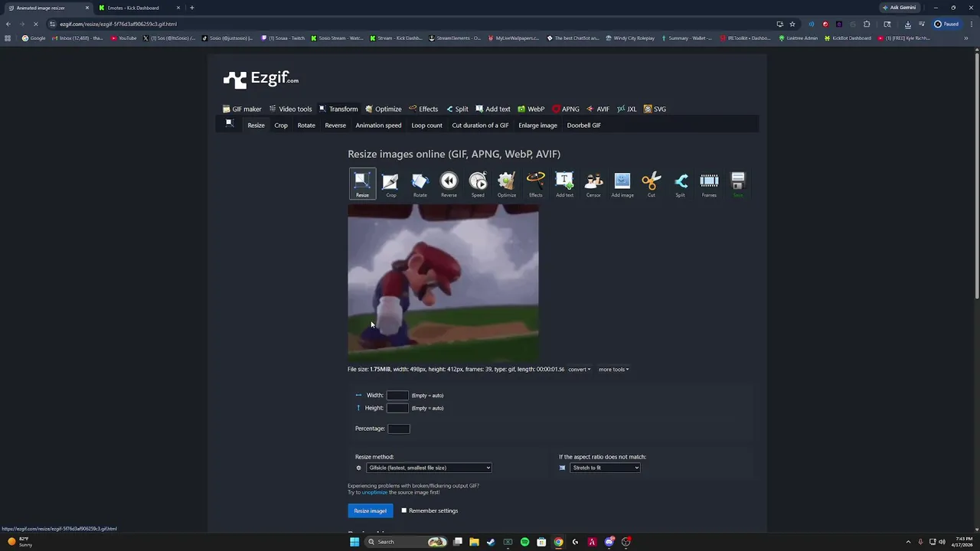Click the Ezgif.com logo

[261, 79]
